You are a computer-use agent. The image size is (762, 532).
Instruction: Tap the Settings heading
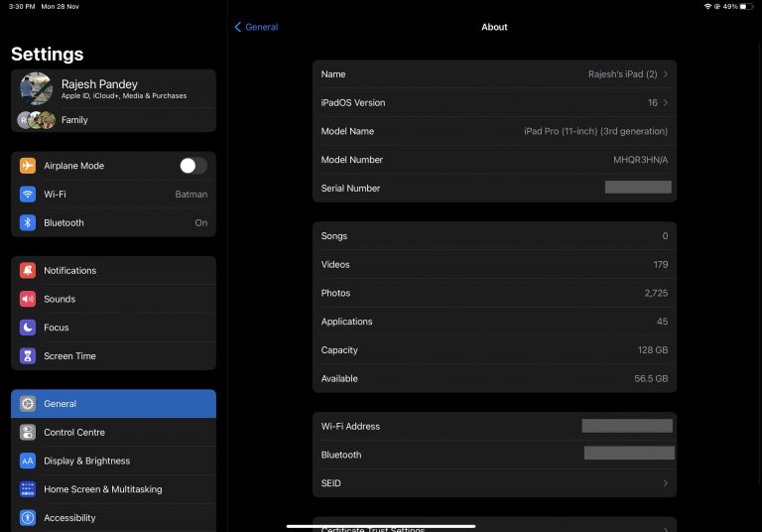point(48,54)
